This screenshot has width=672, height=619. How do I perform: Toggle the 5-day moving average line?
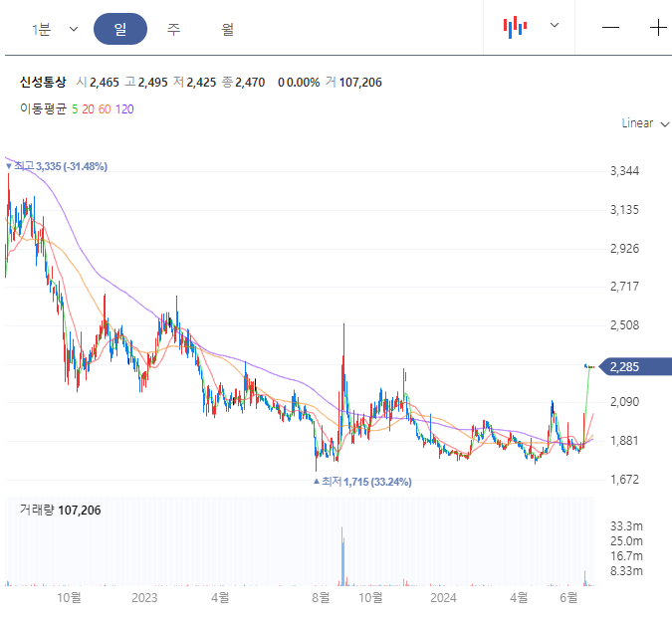point(75,109)
